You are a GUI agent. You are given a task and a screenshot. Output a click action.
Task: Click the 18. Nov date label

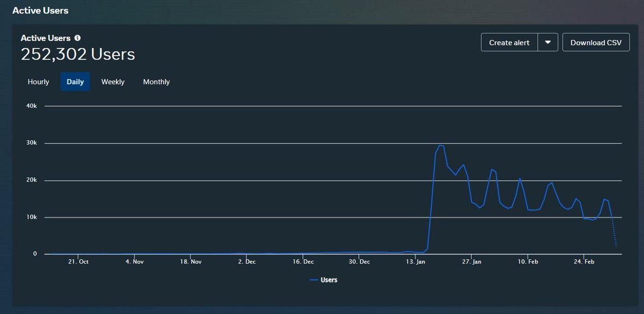click(191, 262)
